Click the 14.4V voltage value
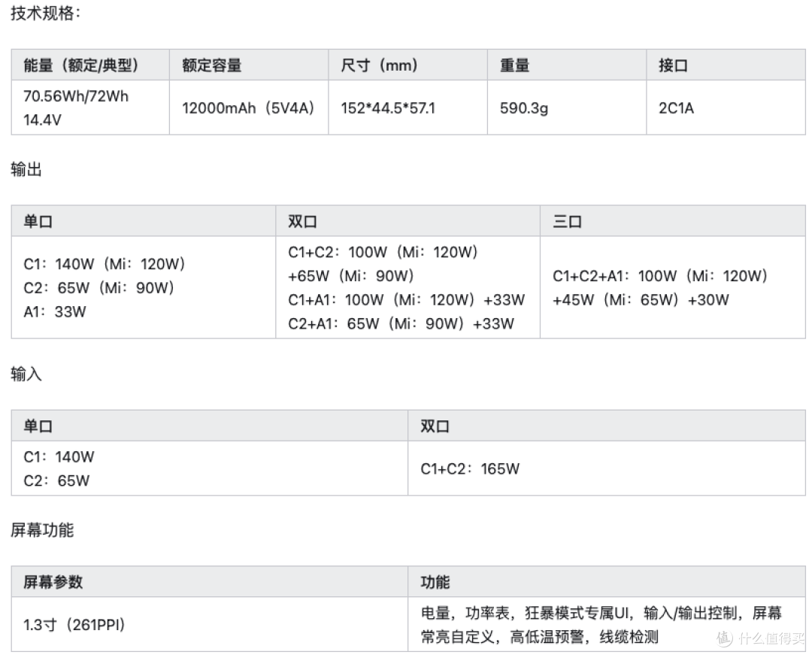This screenshot has width=812, height=655. pos(42,120)
